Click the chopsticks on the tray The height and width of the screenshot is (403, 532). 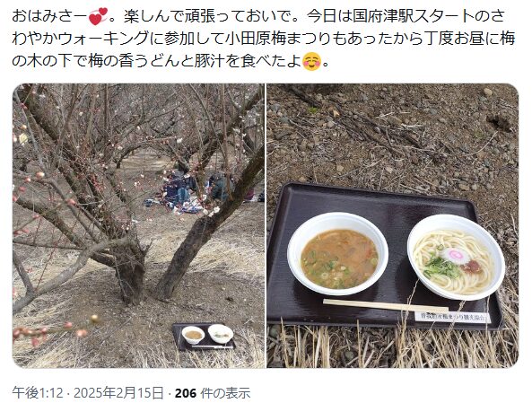(386, 305)
